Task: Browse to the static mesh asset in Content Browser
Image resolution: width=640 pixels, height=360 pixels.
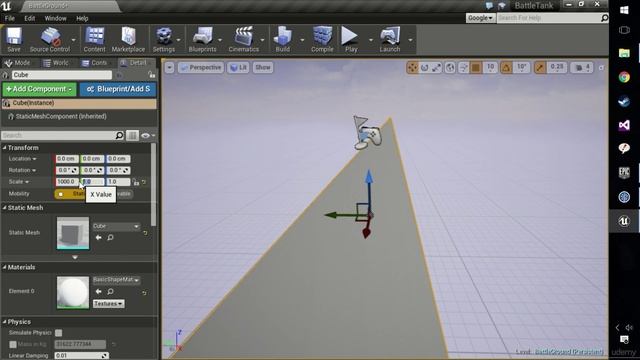Action: pos(110,238)
